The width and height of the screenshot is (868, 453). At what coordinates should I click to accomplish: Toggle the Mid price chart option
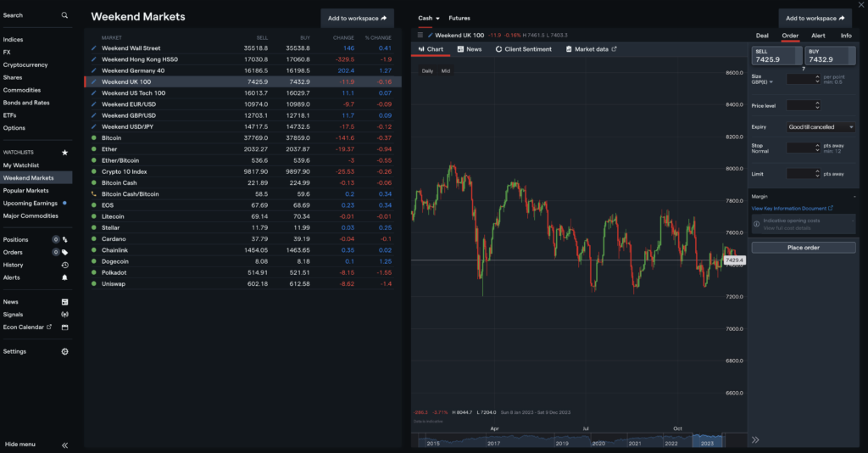pos(446,70)
